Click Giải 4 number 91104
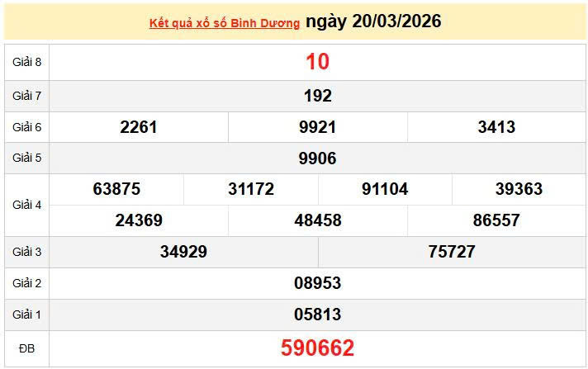588x369 pixels. pyautogui.click(x=385, y=189)
